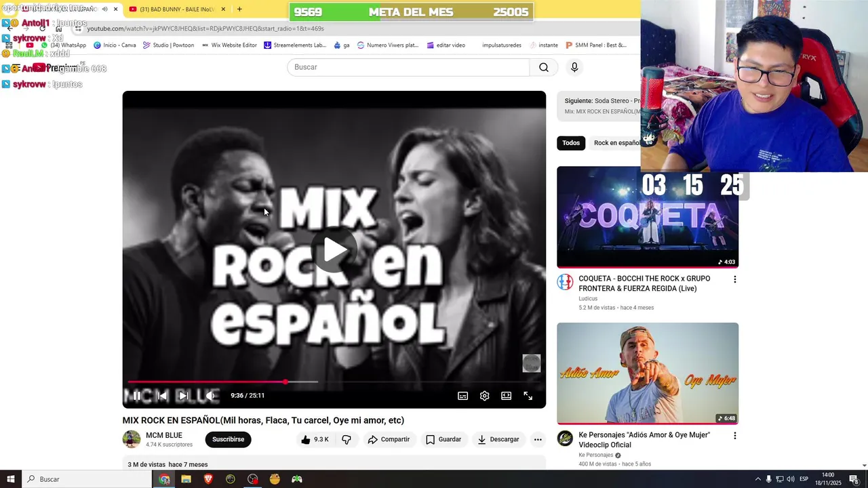Open Chrome from the taskbar
Screen dimensions: 868x488
tap(164, 479)
